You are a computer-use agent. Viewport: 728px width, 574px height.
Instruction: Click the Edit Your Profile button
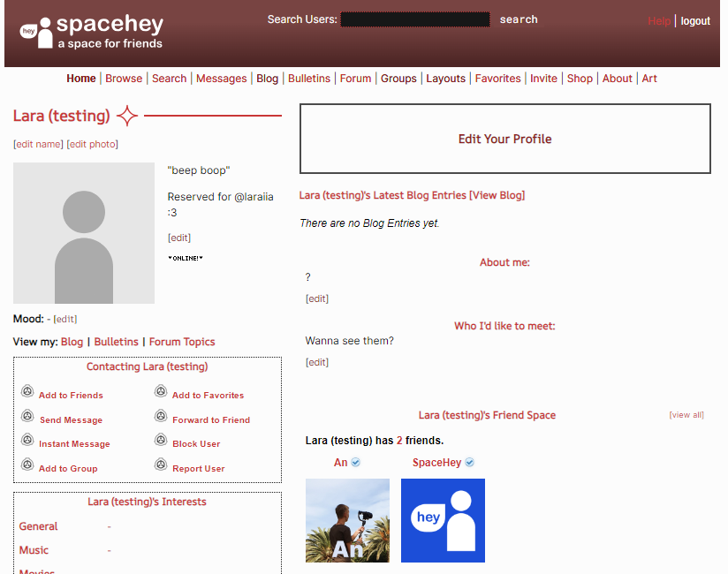[505, 139]
